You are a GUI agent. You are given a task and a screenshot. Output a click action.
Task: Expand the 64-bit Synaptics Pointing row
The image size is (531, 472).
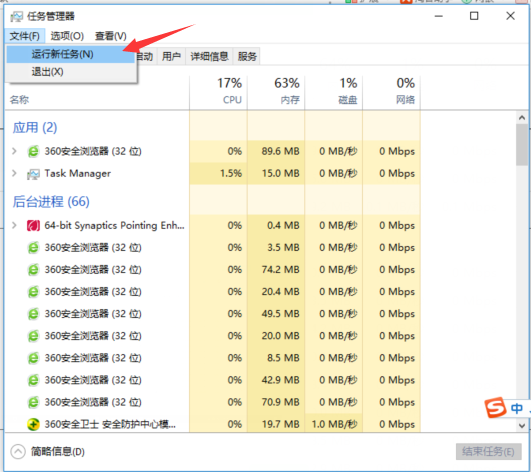click(x=14, y=225)
